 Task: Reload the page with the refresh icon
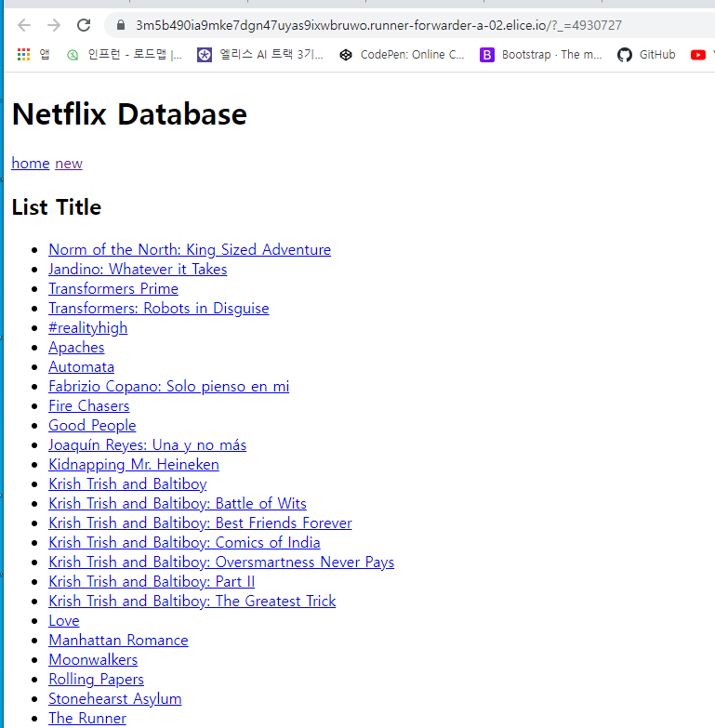point(84,25)
